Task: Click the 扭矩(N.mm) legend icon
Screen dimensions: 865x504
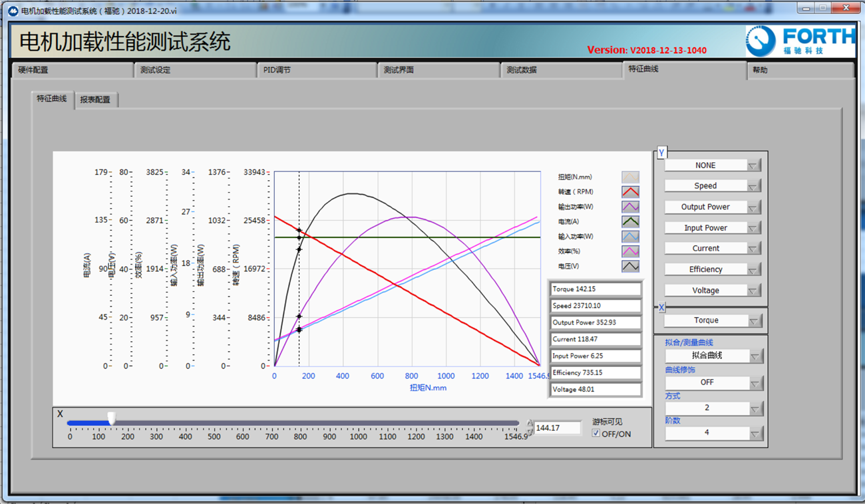Action: (630, 177)
